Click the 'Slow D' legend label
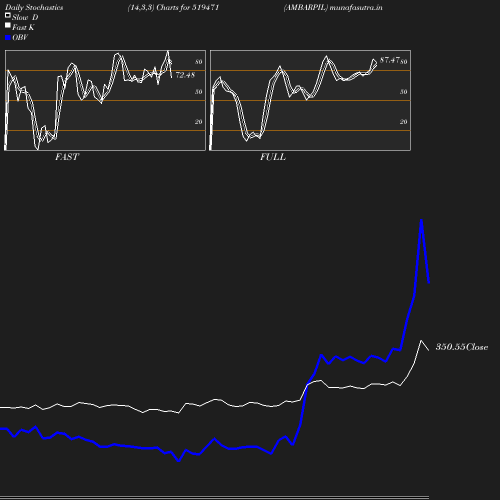This screenshot has height=500, width=500. click(25, 17)
